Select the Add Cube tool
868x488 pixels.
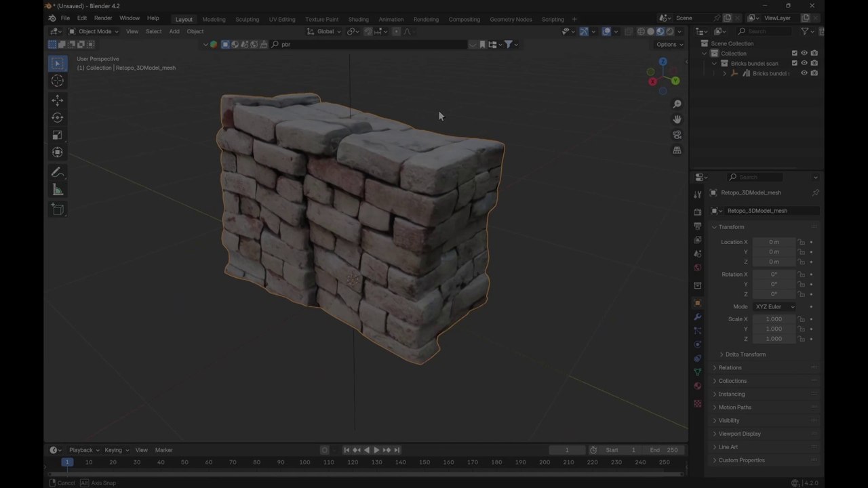pyautogui.click(x=58, y=210)
